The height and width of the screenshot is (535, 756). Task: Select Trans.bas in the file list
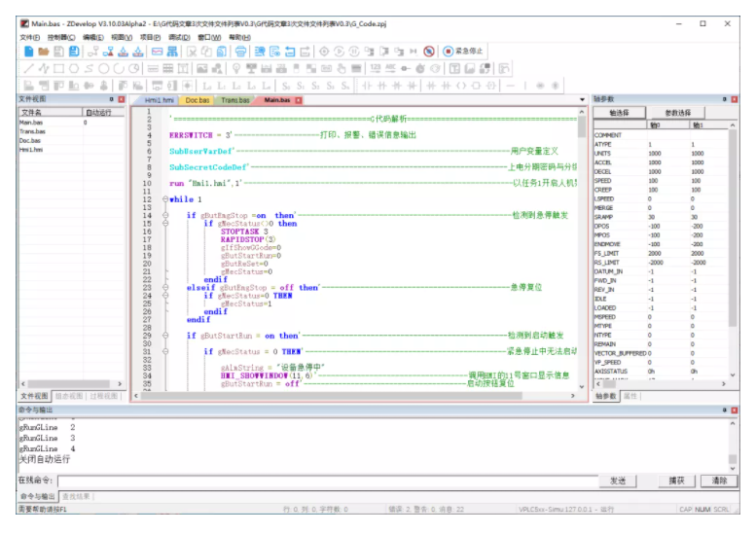coord(32,131)
